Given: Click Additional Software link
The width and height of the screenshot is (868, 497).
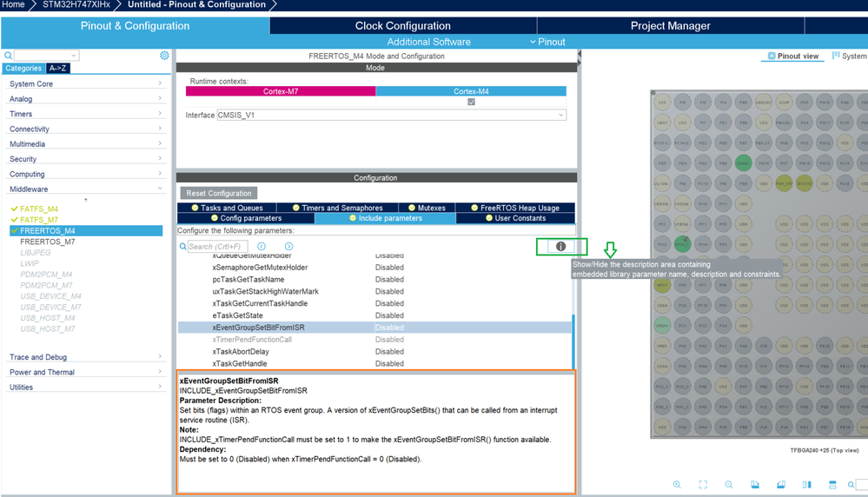Looking at the screenshot, I should pos(428,42).
